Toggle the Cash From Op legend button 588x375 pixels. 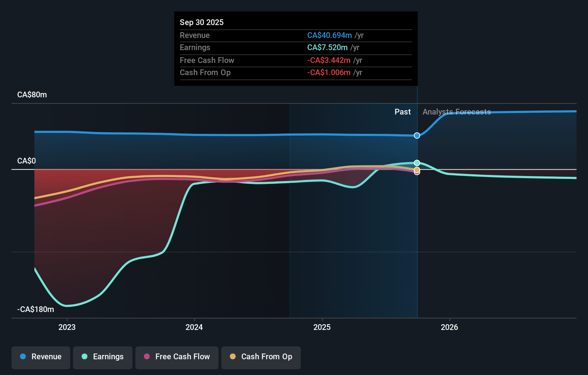tap(261, 357)
